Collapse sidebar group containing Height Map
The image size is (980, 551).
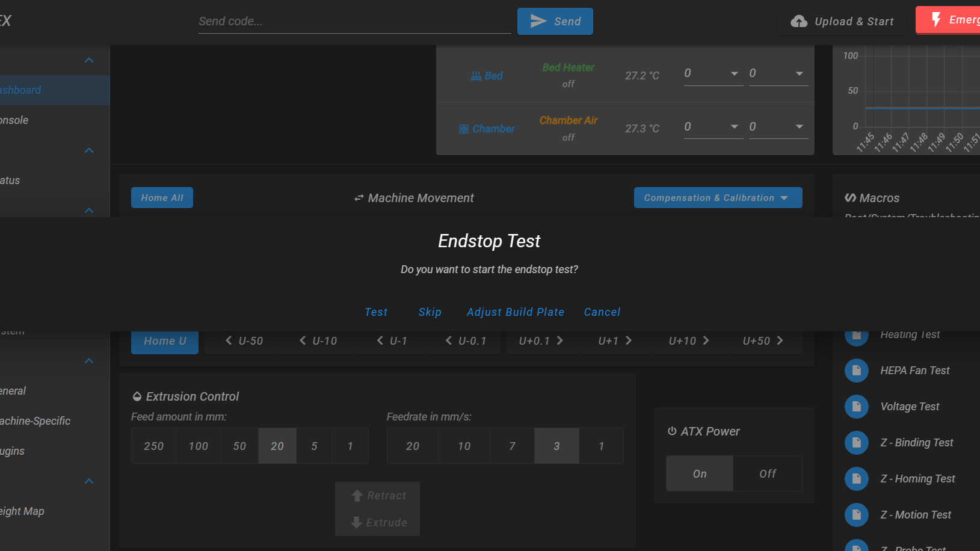coord(89,481)
